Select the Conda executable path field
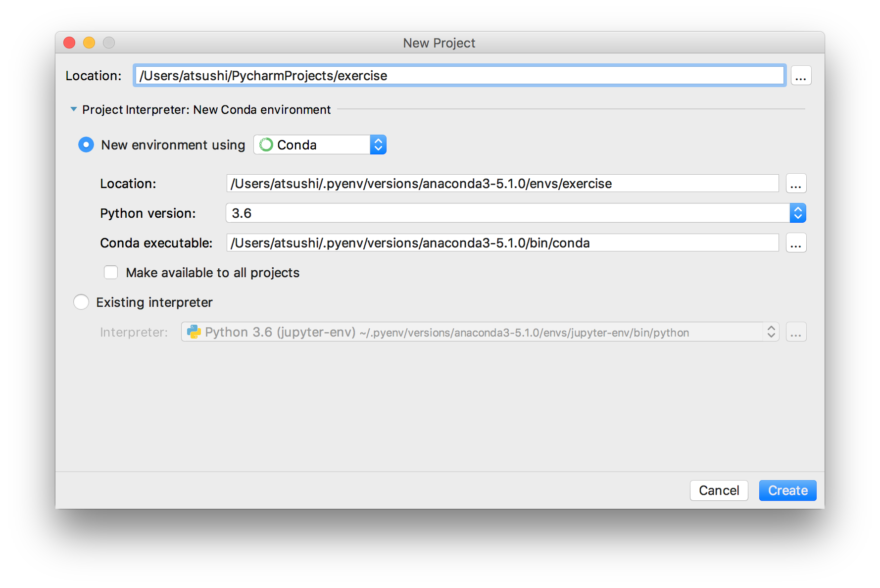Screen dimensions: 880x588 pyautogui.click(x=495, y=243)
